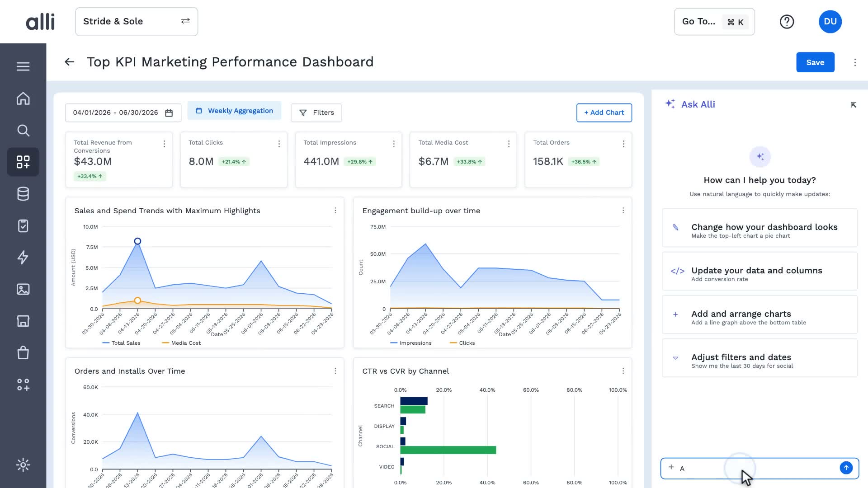Collapse the Ask Alli panel
Viewport: 868px width, 488px height.
pos(853,105)
